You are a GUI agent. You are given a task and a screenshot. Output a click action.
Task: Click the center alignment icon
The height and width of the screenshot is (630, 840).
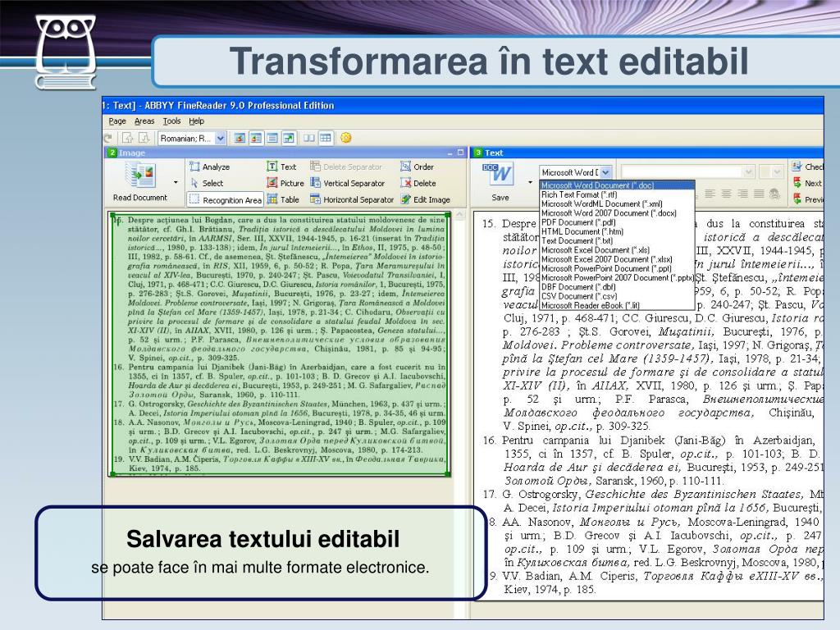point(726,194)
